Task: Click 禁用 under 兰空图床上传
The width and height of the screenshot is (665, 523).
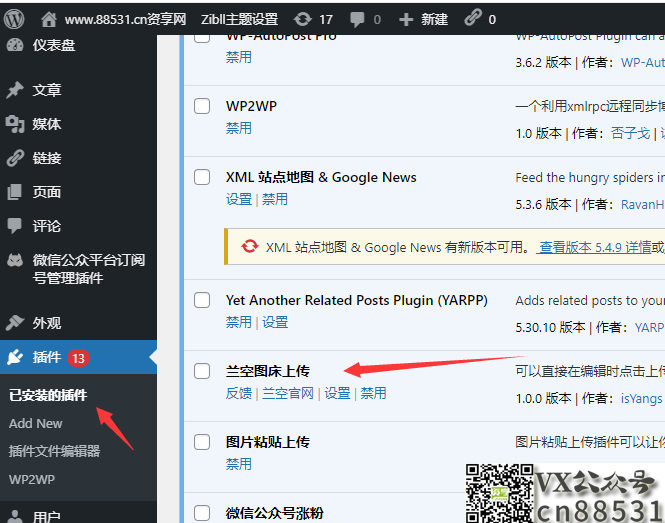Action: 373,393
